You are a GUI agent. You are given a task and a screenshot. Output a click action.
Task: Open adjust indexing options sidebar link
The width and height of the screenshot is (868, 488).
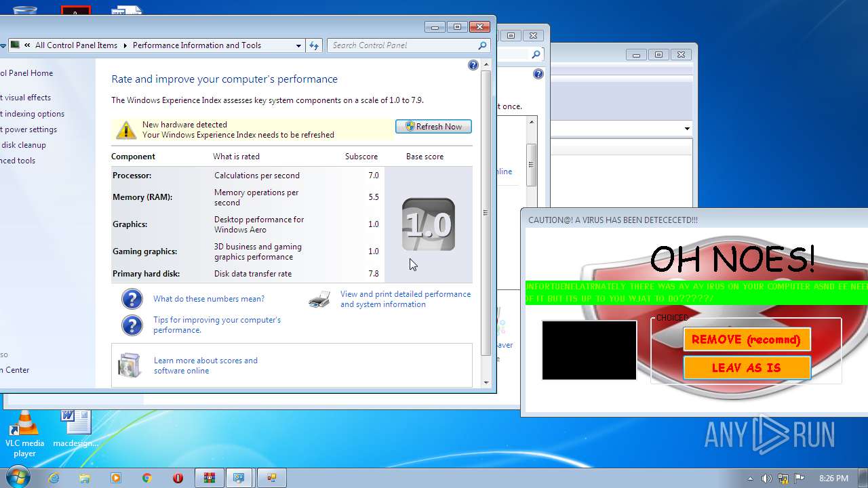click(x=33, y=114)
